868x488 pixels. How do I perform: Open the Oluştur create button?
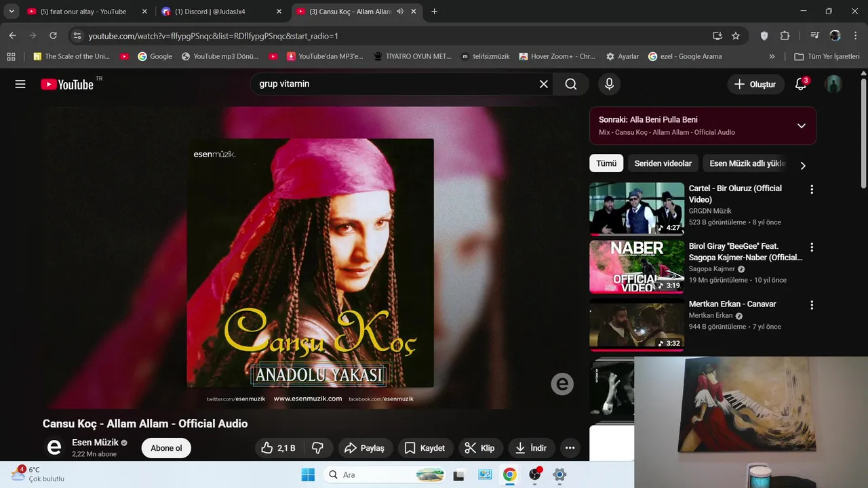coord(755,84)
